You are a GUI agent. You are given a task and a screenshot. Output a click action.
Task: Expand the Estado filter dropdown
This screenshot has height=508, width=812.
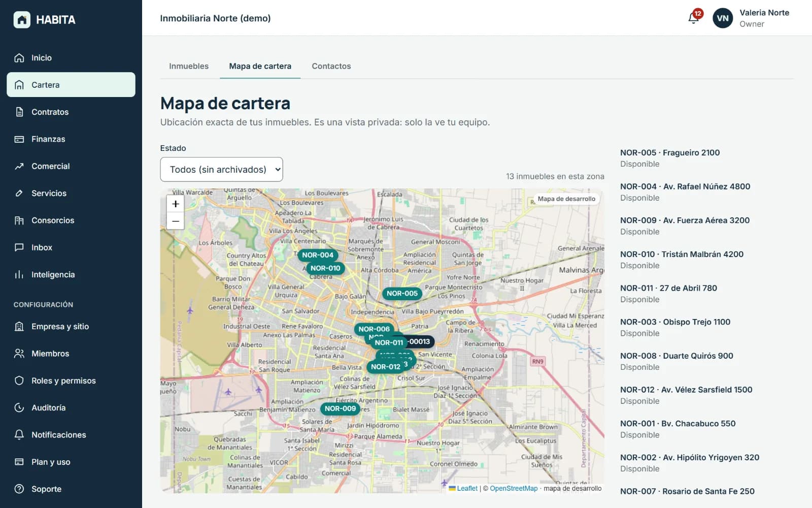pyautogui.click(x=221, y=170)
